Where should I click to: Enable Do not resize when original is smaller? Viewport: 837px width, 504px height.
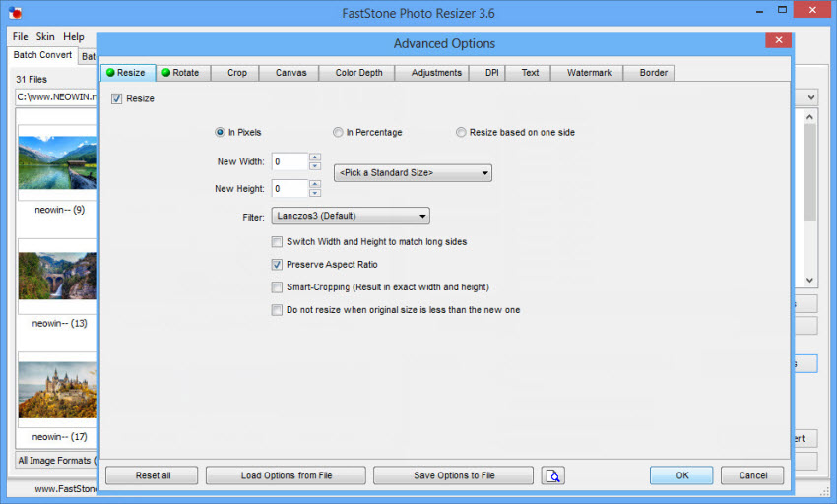pos(277,310)
